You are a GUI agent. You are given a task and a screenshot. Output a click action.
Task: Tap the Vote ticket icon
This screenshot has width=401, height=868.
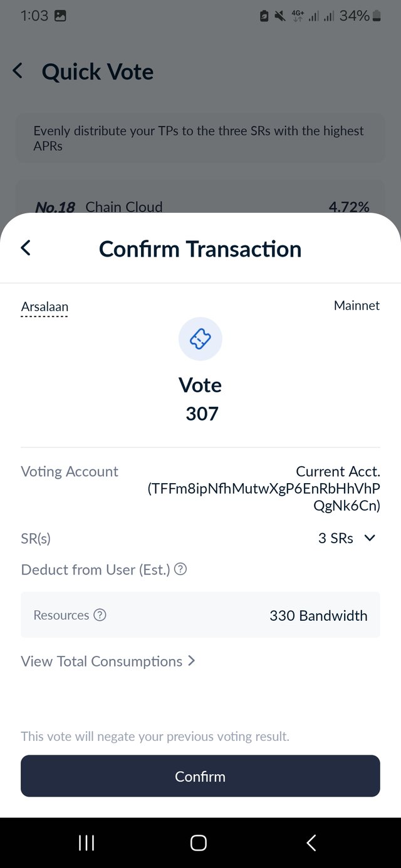coord(200,339)
